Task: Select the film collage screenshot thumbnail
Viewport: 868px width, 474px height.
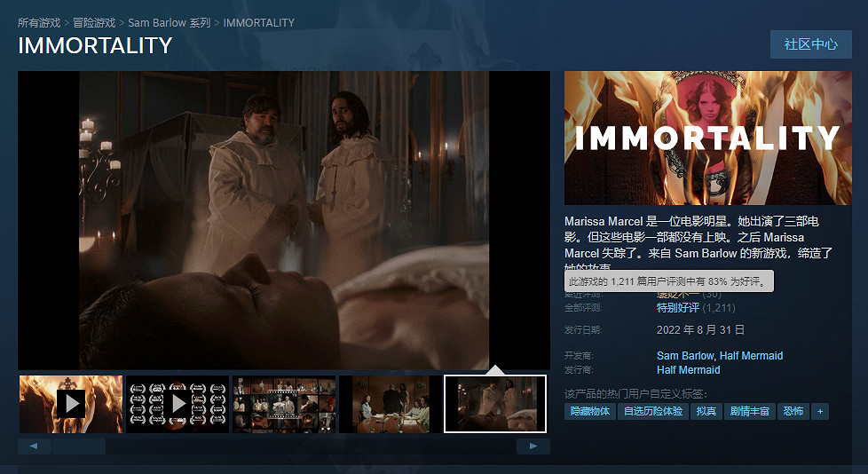Action: [x=284, y=404]
